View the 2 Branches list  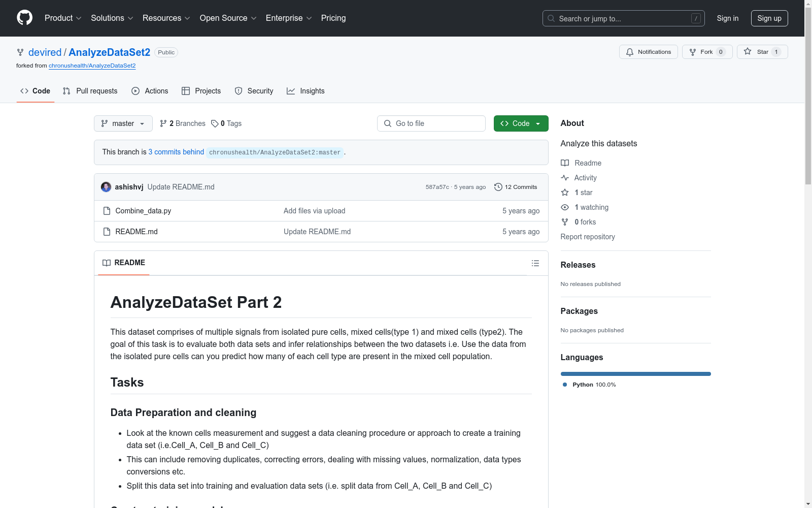pyautogui.click(x=183, y=123)
